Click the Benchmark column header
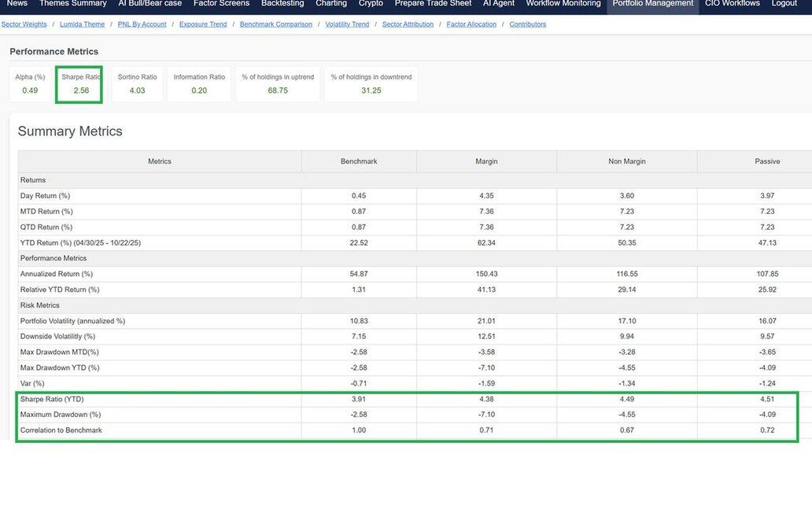This screenshot has width=812, height=517. (359, 161)
